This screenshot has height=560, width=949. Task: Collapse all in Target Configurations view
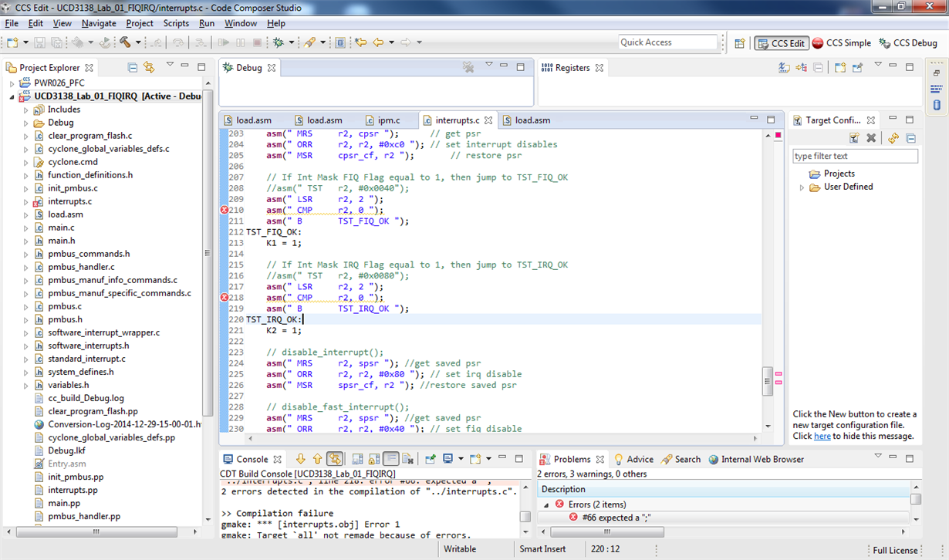click(x=910, y=138)
